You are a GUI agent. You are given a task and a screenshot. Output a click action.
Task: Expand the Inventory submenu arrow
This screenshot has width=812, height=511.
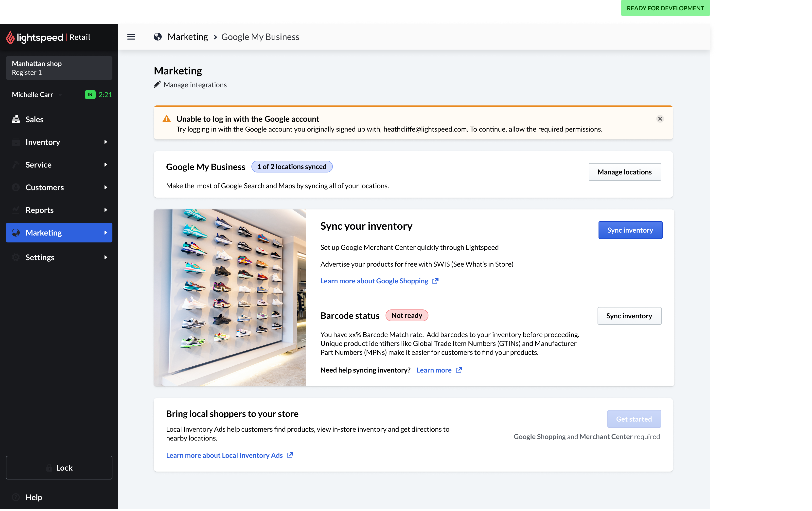pyautogui.click(x=106, y=142)
